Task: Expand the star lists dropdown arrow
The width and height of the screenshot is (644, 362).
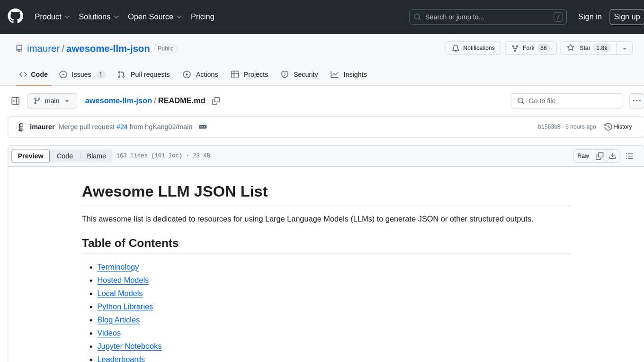Action: point(625,48)
